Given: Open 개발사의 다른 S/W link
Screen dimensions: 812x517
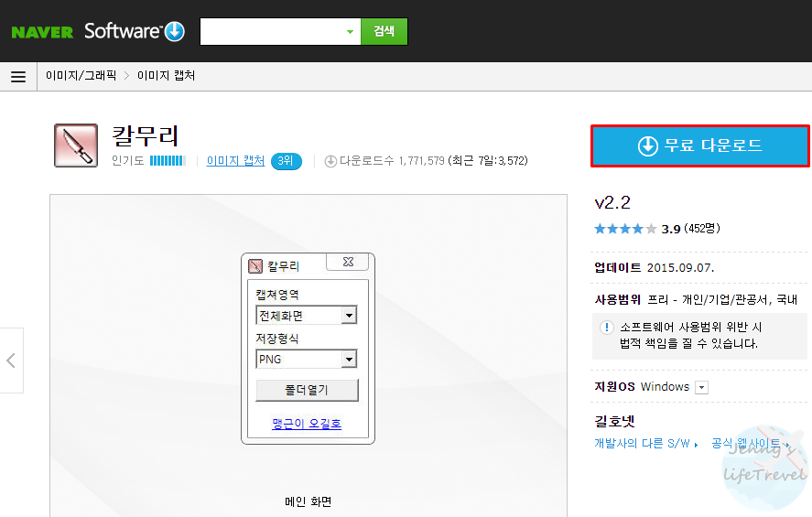Looking at the screenshot, I should click(x=645, y=444).
